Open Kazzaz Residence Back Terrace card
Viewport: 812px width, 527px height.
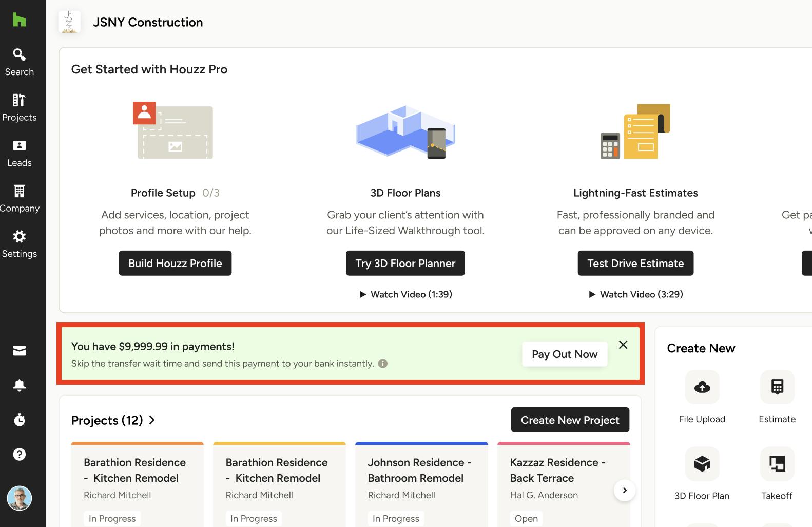click(564, 484)
